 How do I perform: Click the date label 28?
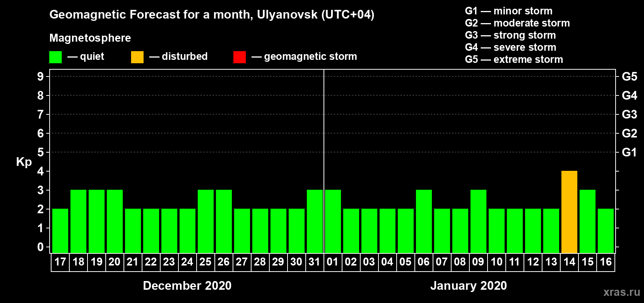tap(260, 262)
